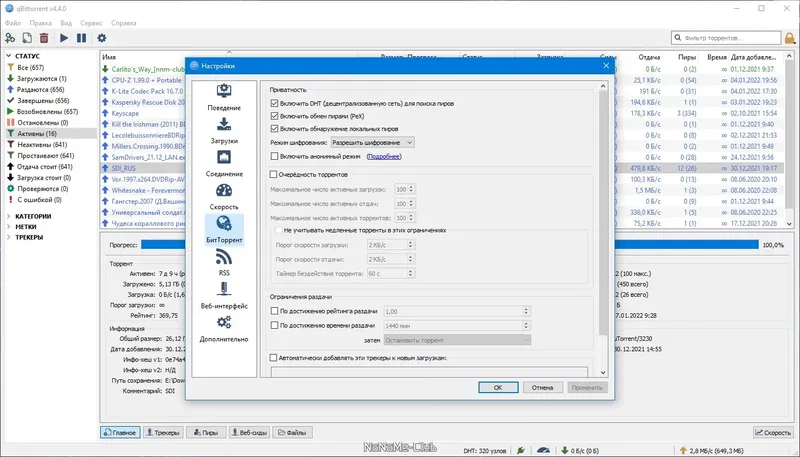Viewport: 800px width, 457px height.
Task: Filter by Все (657) status
Action: 31,67
